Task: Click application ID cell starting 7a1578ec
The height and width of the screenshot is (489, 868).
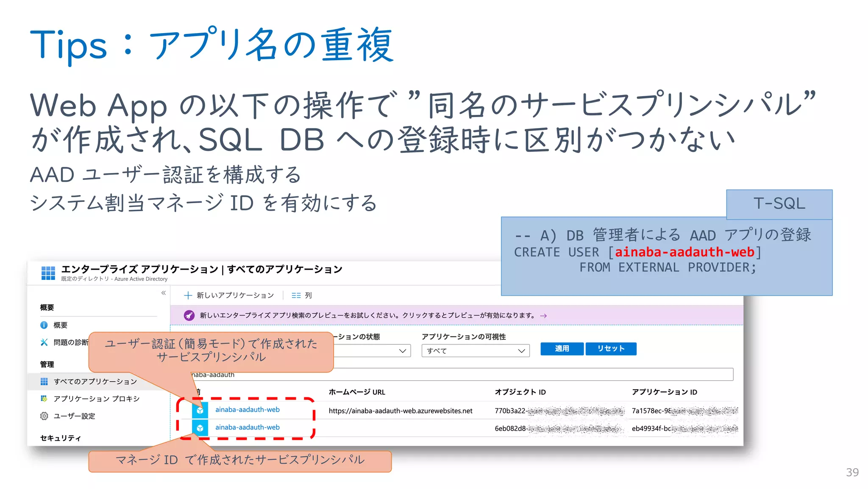Action: 685,411
